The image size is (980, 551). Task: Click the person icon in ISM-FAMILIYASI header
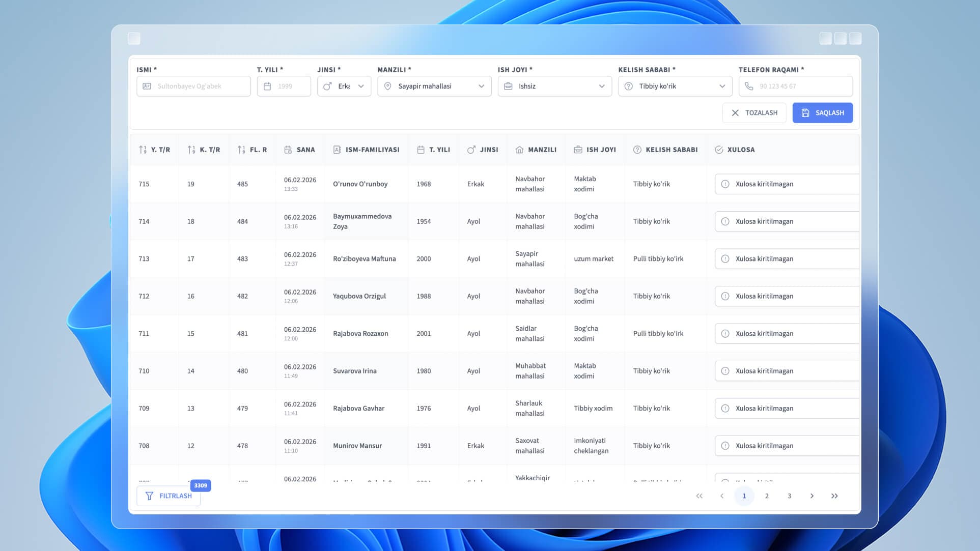pyautogui.click(x=337, y=150)
